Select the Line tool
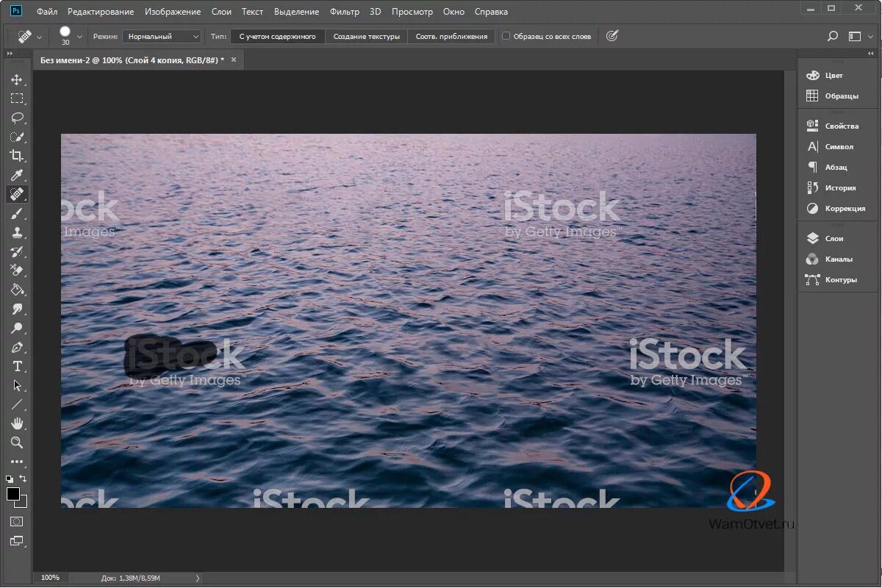The image size is (882, 588). [17, 404]
